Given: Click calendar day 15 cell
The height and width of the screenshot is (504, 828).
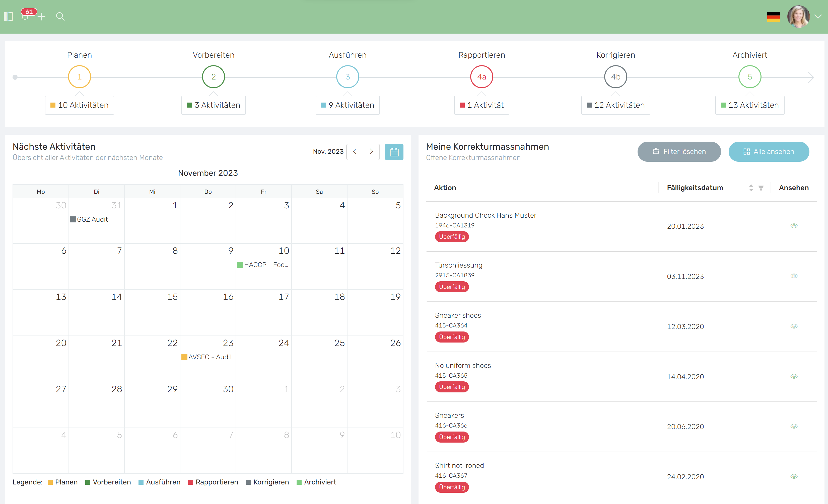Looking at the screenshot, I should [x=152, y=313].
